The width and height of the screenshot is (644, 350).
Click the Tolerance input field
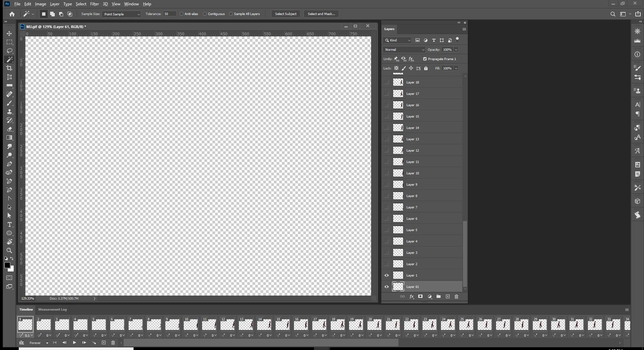(170, 14)
